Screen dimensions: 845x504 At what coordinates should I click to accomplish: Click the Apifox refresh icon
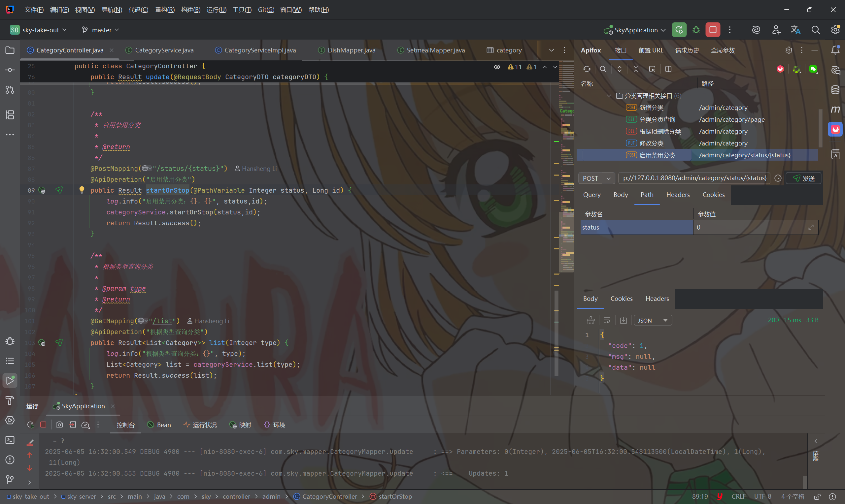point(587,69)
